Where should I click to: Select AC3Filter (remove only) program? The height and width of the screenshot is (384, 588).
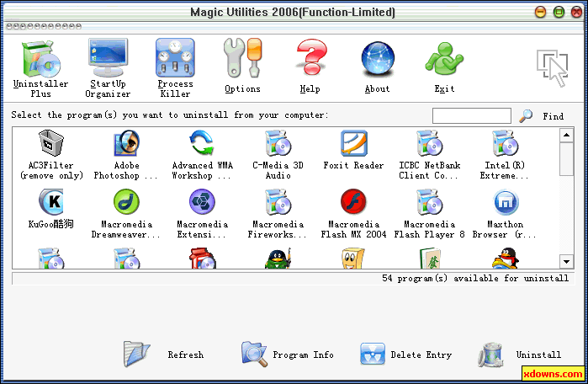[51, 155]
